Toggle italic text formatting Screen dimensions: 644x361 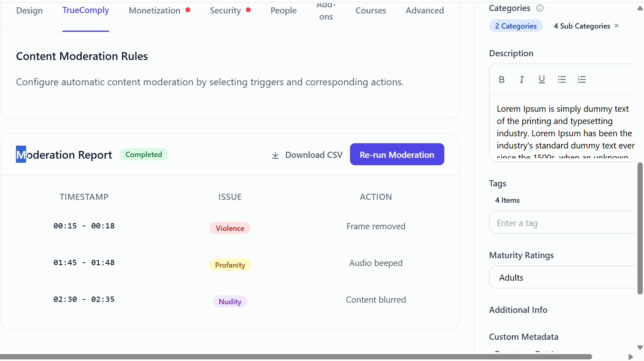point(521,80)
